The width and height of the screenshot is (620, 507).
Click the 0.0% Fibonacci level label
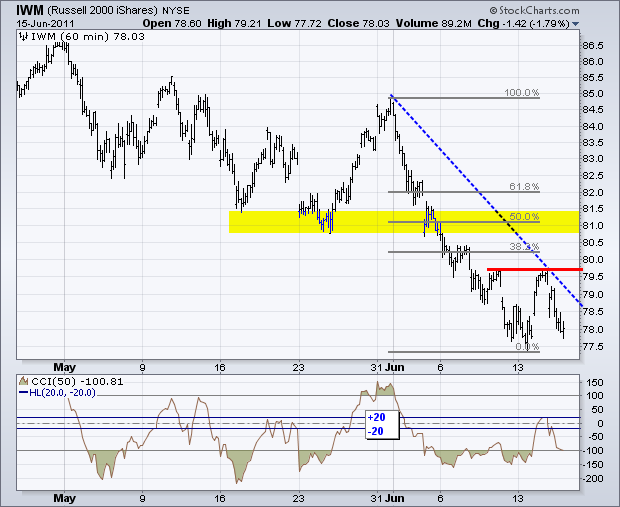coord(527,347)
